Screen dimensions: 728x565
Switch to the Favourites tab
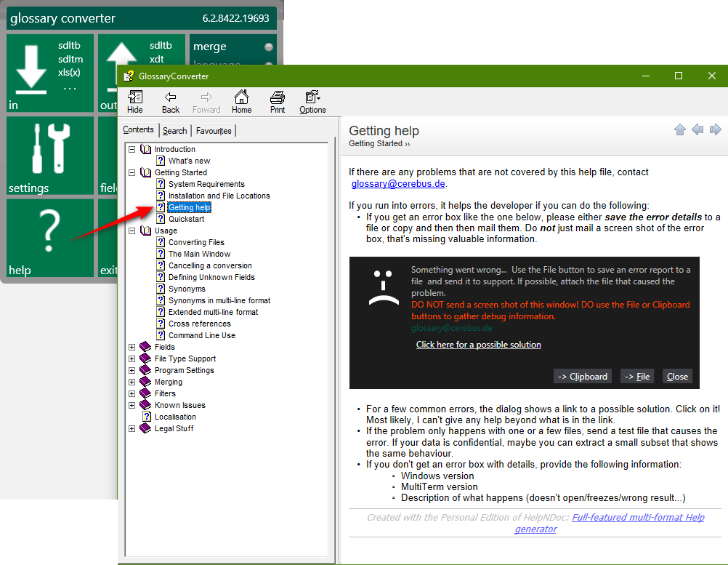point(214,130)
